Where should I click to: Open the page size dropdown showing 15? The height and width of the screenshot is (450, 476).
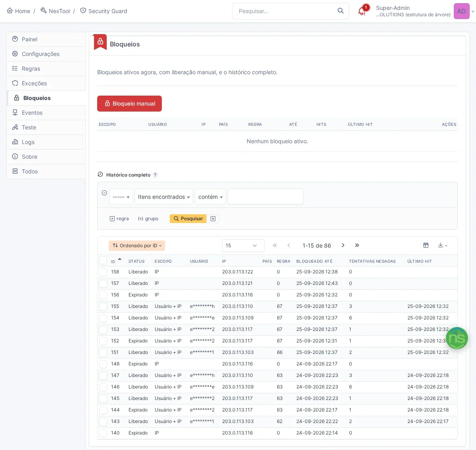click(x=243, y=246)
